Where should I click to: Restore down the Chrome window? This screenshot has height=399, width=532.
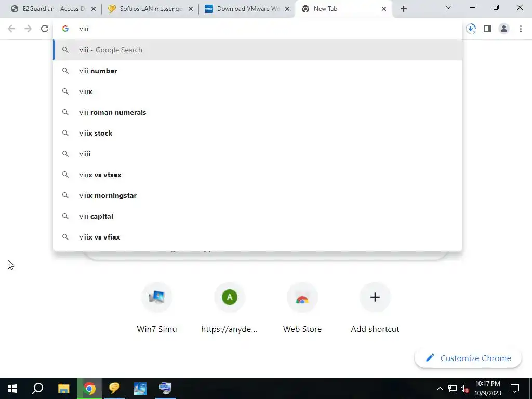point(496,7)
